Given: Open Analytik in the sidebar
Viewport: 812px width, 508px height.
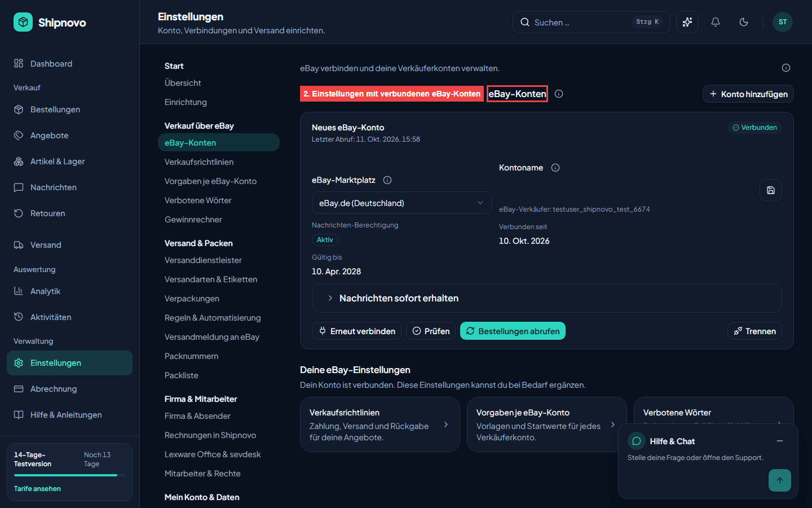Looking at the screenshot, I should pyautogui.click(x=69, y=291).
